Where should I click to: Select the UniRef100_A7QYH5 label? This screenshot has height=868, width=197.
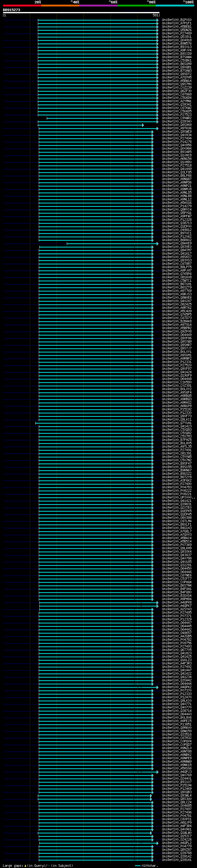pyautogui.click(x=177, y=78)
